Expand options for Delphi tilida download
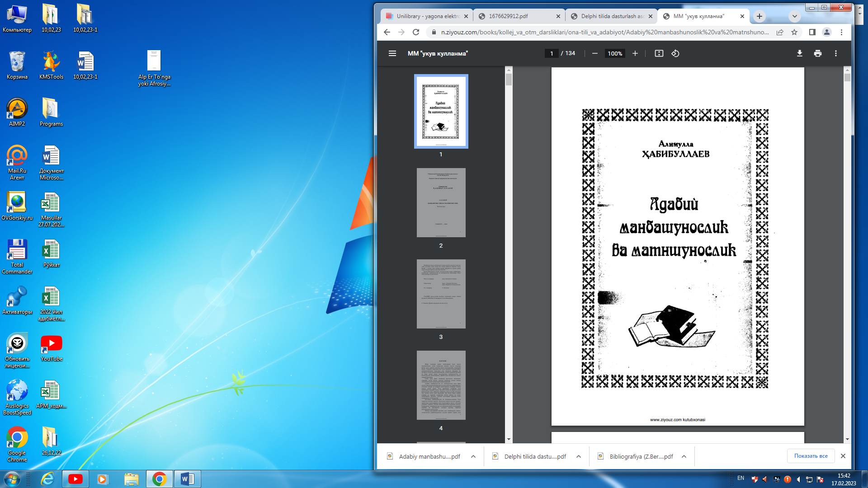This screenshot has height=488, width=868. pyautogui.click(x=578, y=456)
